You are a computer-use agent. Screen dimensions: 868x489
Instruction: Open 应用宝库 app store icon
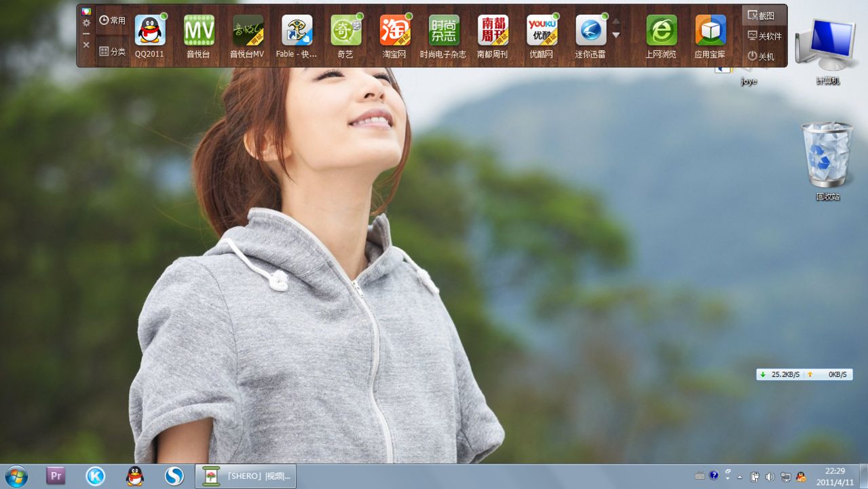(x=710, y=31)
